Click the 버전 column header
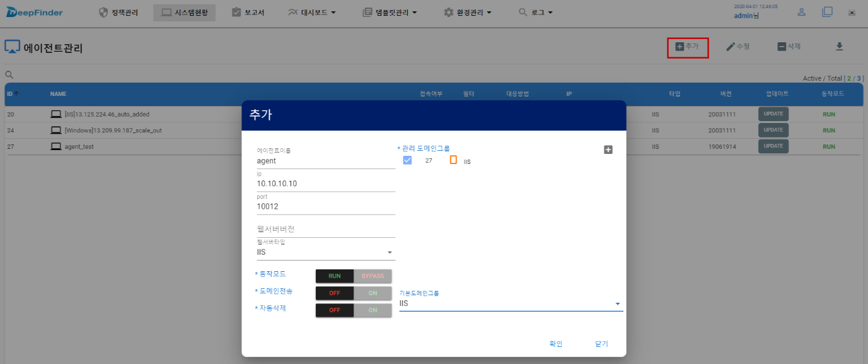 coord(726,93)
